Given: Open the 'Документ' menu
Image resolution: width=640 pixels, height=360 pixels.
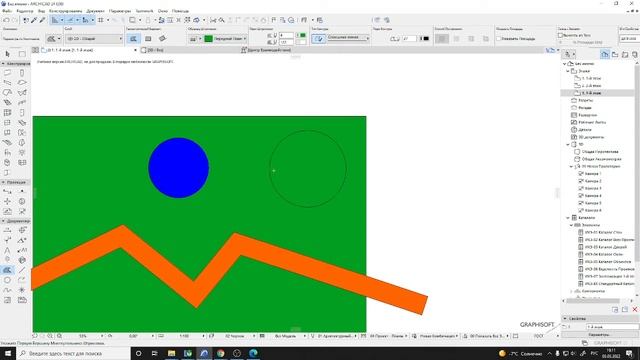Looking at the screenshot, I should (96, 11).
